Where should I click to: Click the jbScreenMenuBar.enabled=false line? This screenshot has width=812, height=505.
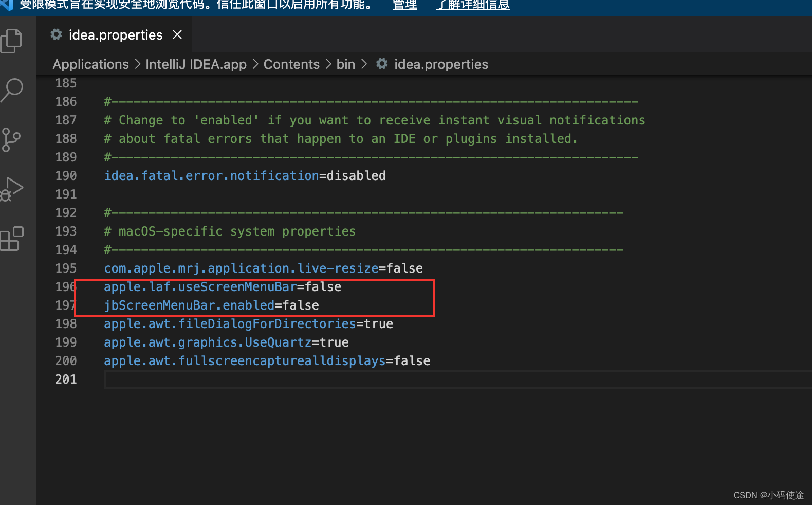click(211, 305)
